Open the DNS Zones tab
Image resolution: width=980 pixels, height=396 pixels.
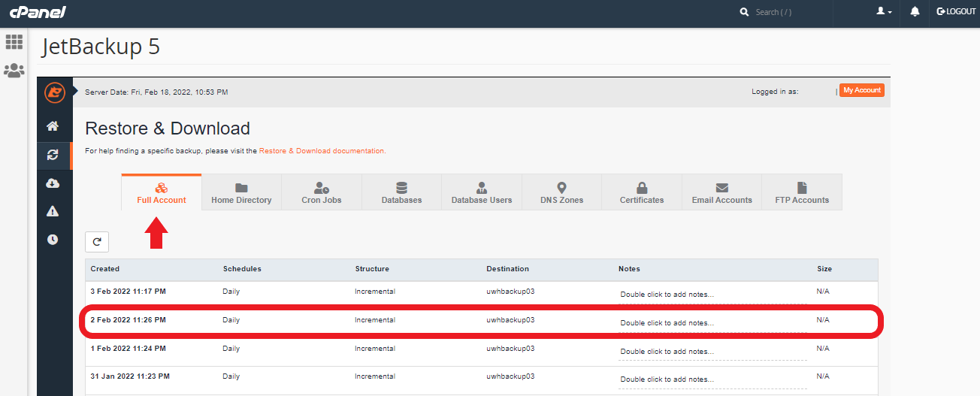[x=561, y=192]
